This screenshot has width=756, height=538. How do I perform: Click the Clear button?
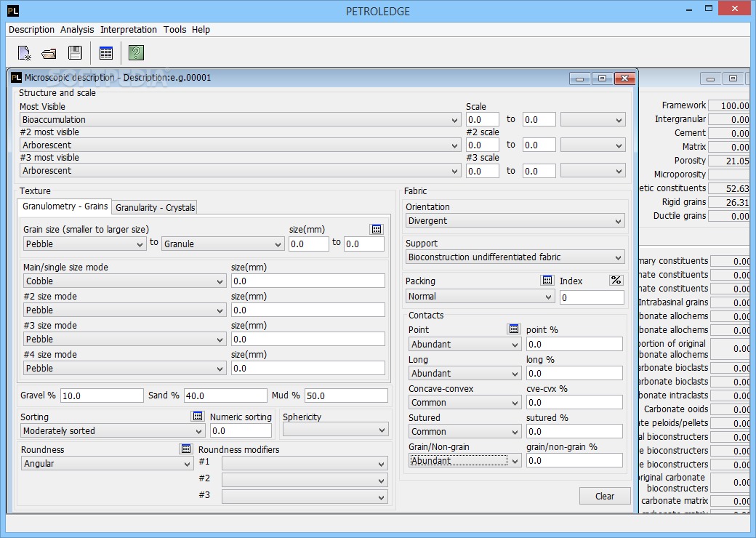point(605,496)
